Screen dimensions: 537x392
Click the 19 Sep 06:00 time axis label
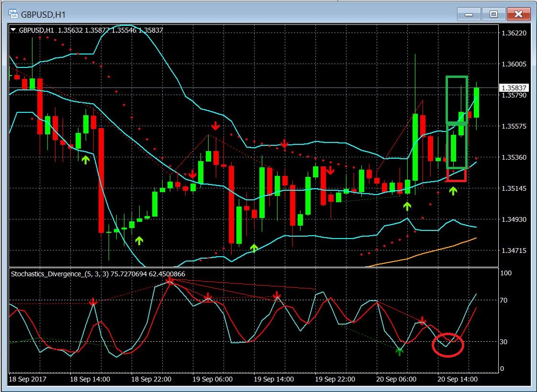point(213,379)
